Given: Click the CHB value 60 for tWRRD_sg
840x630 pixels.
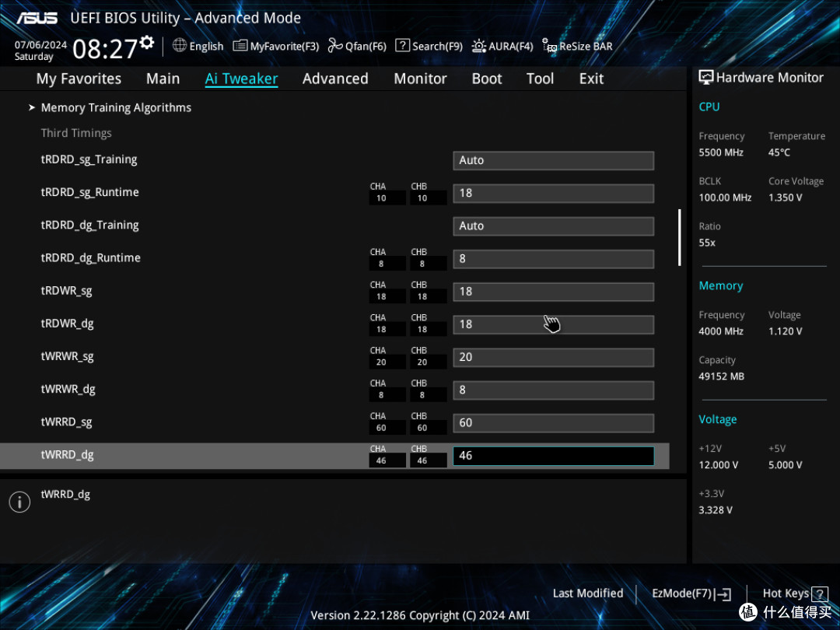Looking at the screenshot, I should [x=422, y=428].
